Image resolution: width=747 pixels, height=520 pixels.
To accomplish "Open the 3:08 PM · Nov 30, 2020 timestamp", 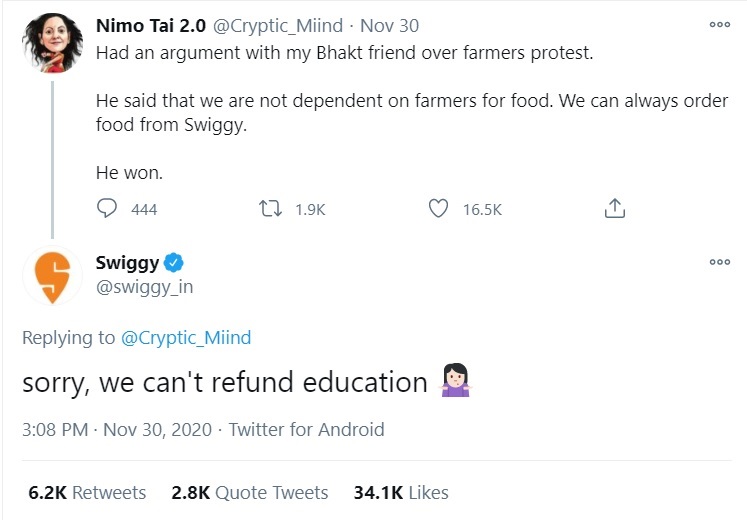I will 117,429.
